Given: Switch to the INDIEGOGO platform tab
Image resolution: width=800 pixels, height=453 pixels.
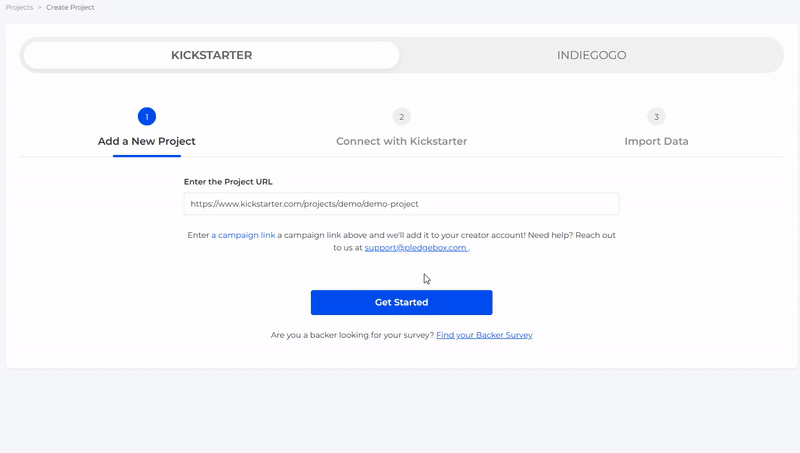Looking at the screenshot, I should pyautogui.click(x=591, y=55).
